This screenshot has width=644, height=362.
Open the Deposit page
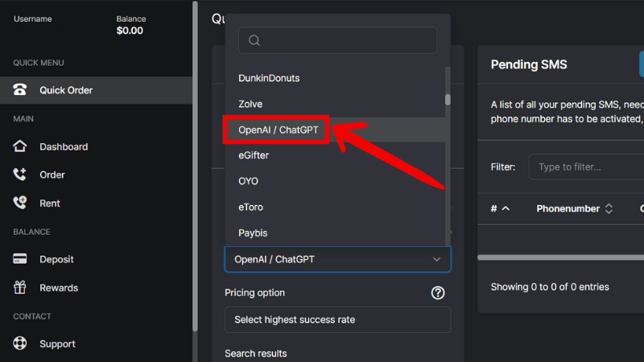click(x=56, y=259)
